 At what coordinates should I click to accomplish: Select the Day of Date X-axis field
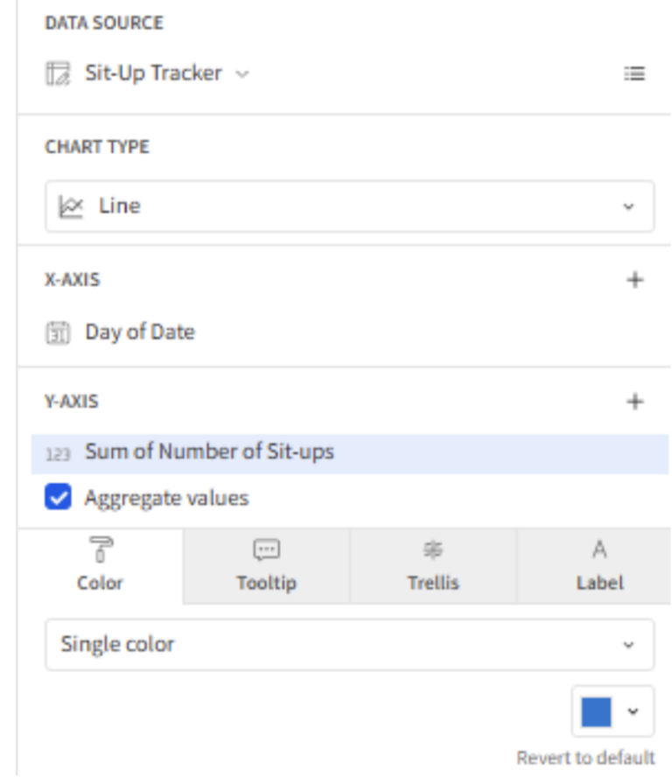tap(139, 332)
